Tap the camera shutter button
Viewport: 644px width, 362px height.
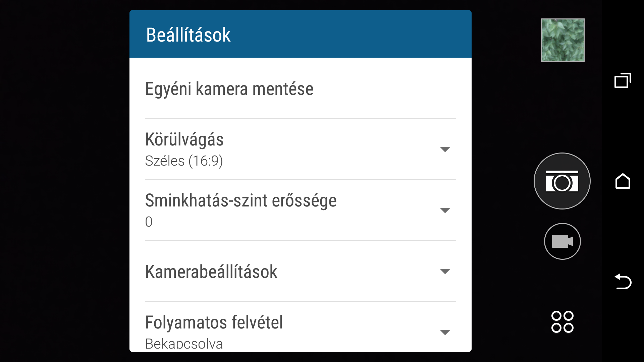coord(562,181)
